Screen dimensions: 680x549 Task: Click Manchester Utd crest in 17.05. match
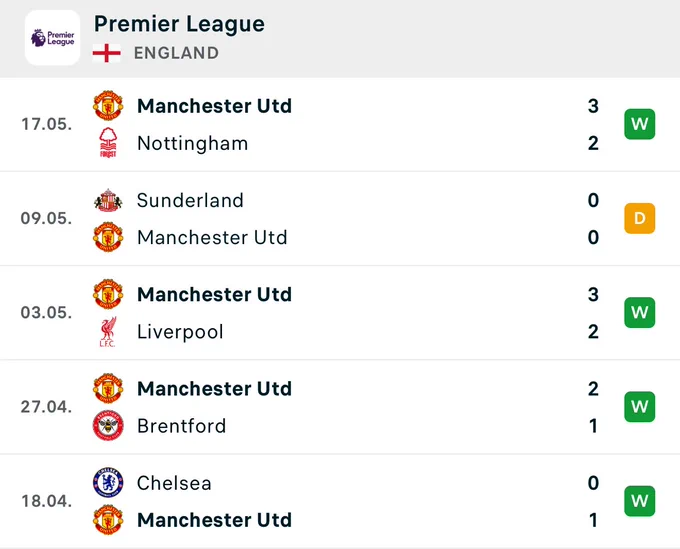pyautogui.click(x=108, y=105)
